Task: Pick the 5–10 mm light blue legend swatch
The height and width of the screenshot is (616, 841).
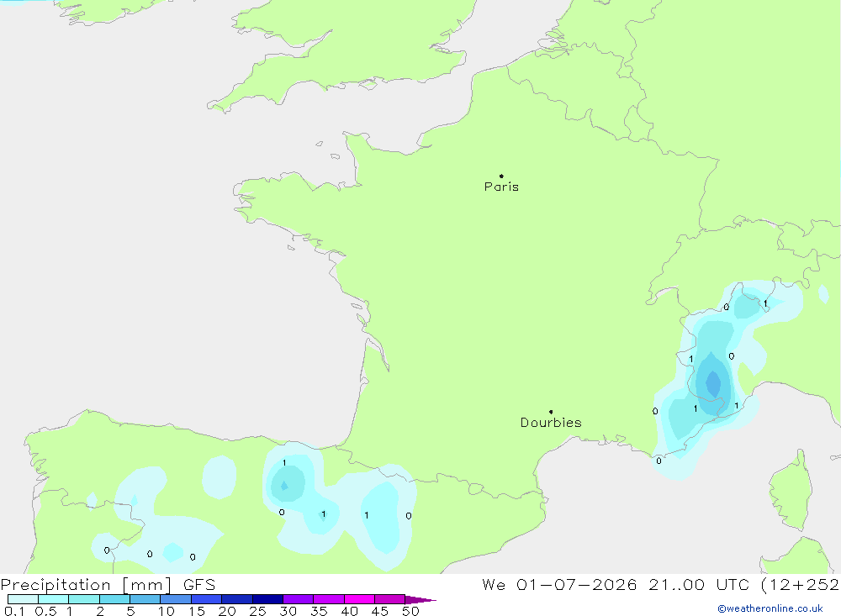Action: pyautogui.click(x=145, y=599)
